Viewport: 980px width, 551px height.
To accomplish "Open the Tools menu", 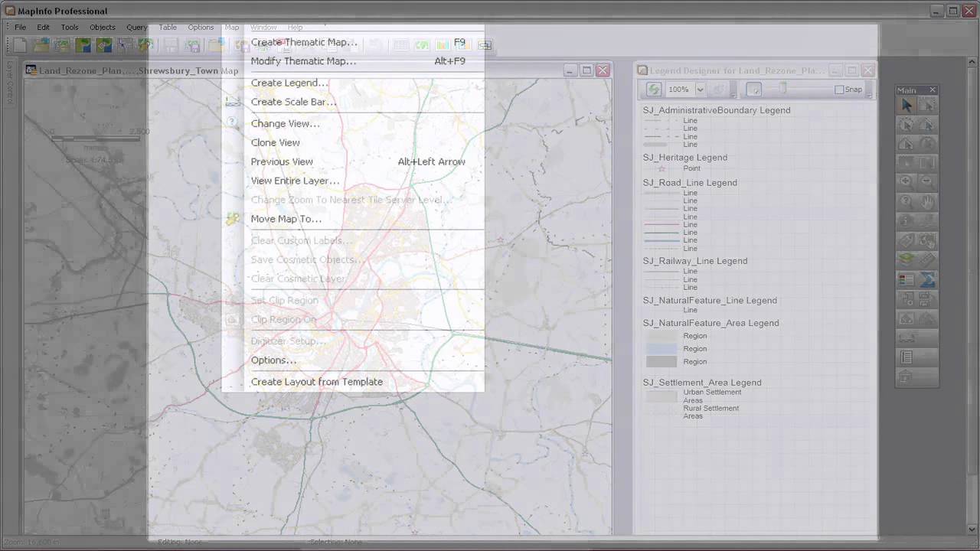I will tap(70, 28).
